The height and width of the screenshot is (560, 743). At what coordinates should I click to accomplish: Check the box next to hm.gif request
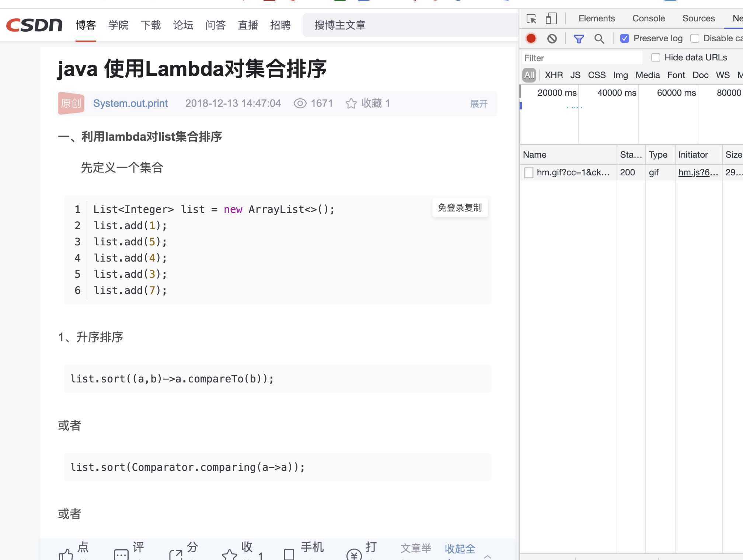[529, 172]
